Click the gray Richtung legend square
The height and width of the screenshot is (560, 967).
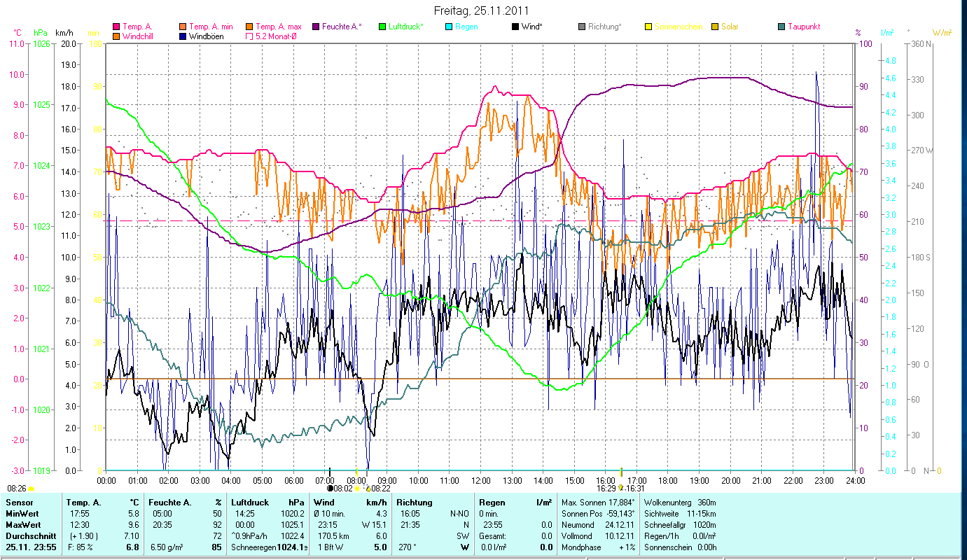pos(582,27)
